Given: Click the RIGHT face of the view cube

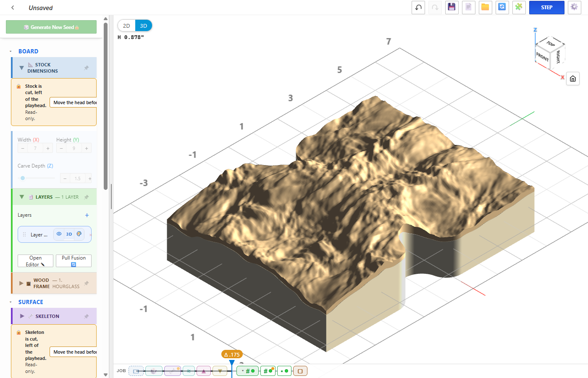Looking at the screenshot, I should 558,56.
